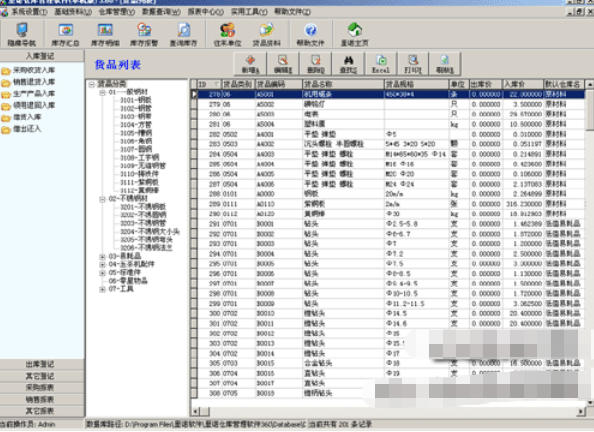This screenshot has height=432, width=594.
Task: Click the 帮助文件 help icon
Action: pos(311,34)
